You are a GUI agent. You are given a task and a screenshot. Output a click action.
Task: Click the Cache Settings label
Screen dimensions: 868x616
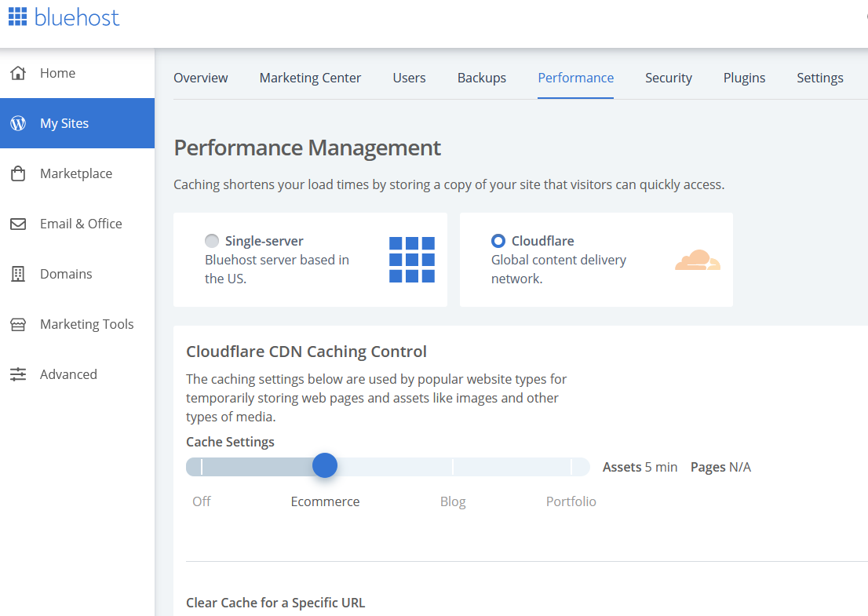click(230, 442)
